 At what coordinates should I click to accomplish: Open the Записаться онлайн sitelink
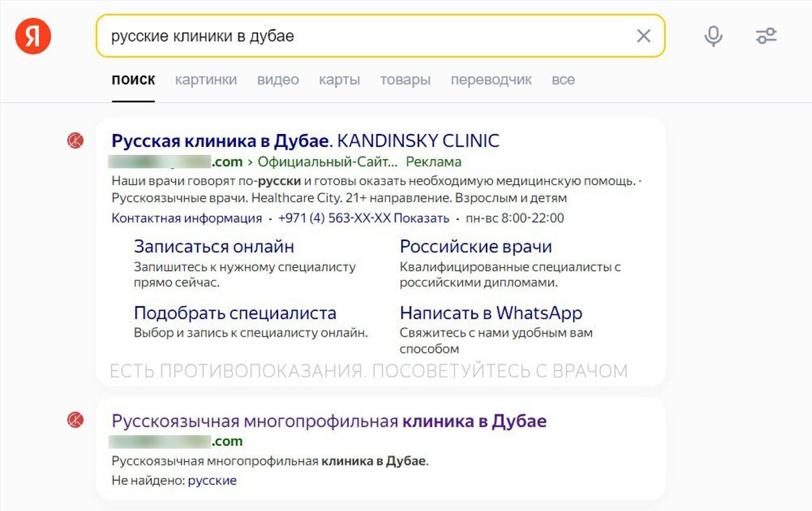(214, 247)
